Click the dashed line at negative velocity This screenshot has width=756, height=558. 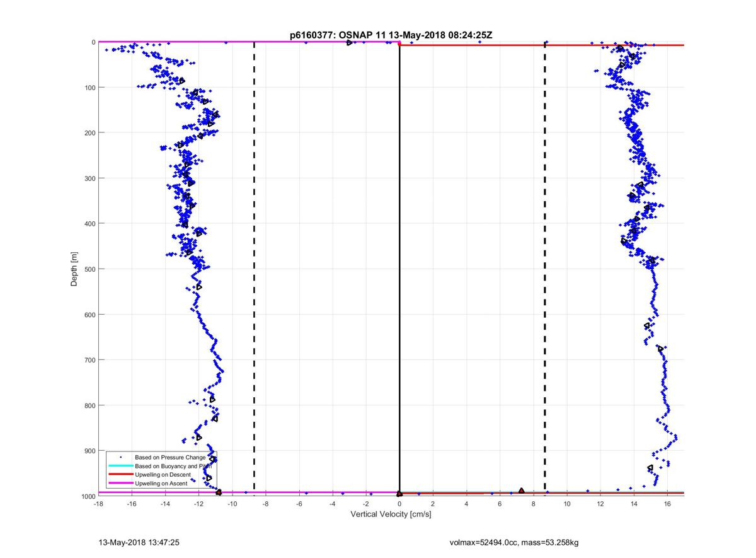[254, 268]
